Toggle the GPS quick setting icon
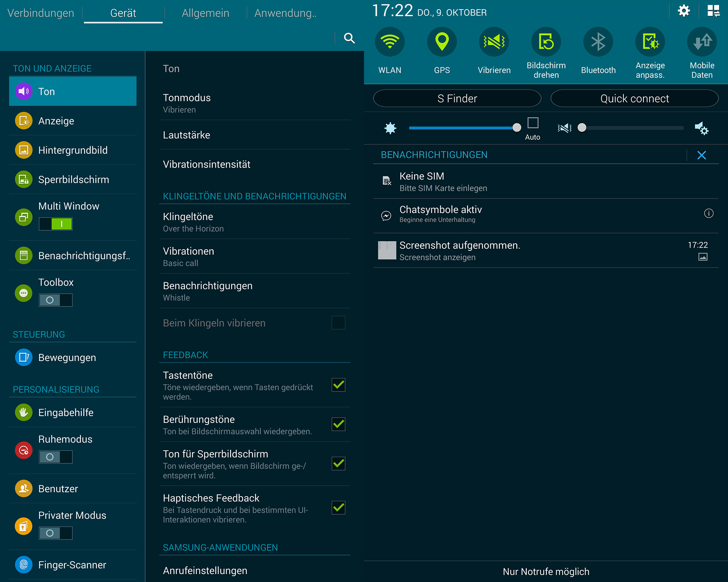 [442, 42]
